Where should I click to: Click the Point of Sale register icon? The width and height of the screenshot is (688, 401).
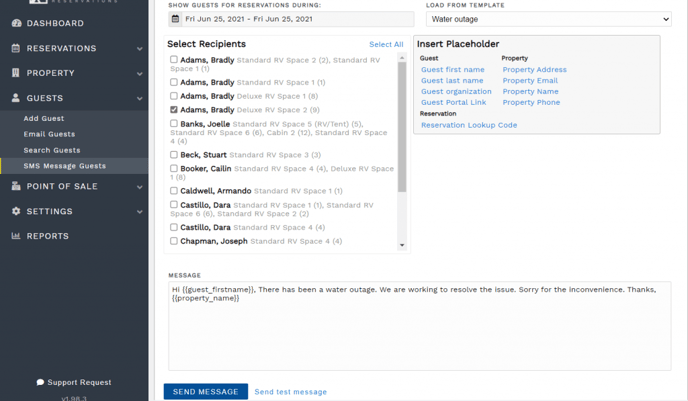(16, 186)
